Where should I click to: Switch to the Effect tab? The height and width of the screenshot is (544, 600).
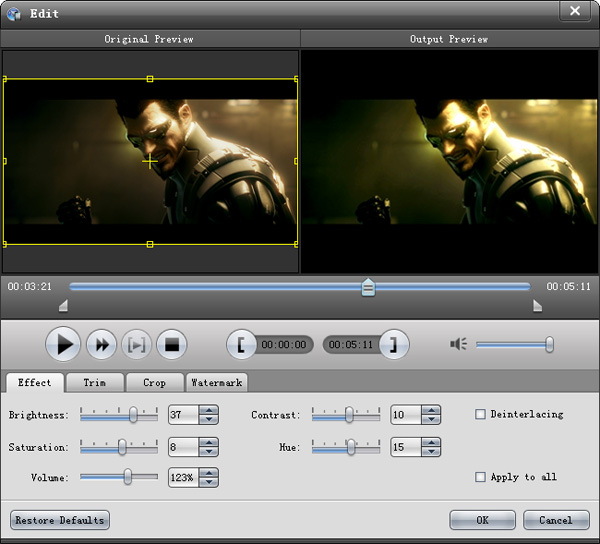(x=35, y=383)
